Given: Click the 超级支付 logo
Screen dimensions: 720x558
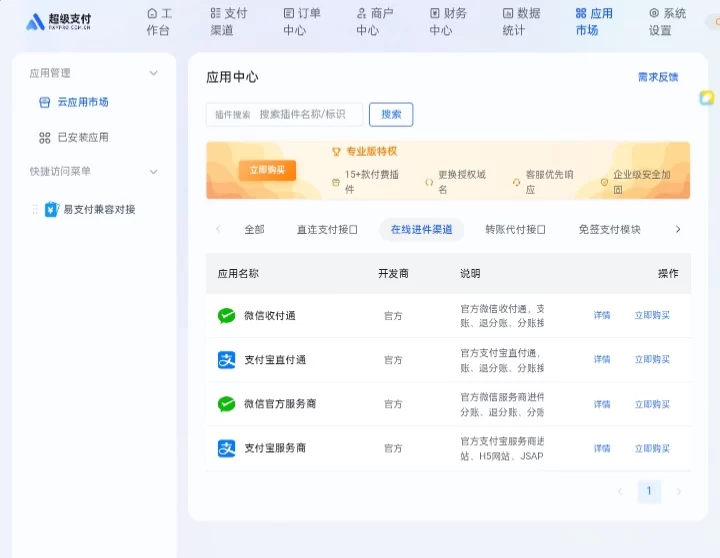Looking at the screenshot, I should point(58,21).
